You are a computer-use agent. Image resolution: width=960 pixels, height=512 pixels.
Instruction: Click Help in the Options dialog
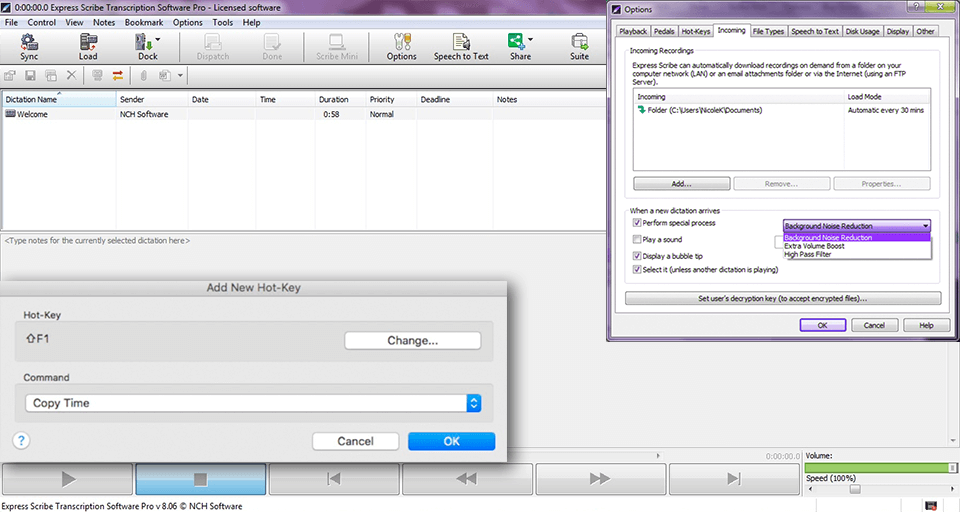coord(926,325)
